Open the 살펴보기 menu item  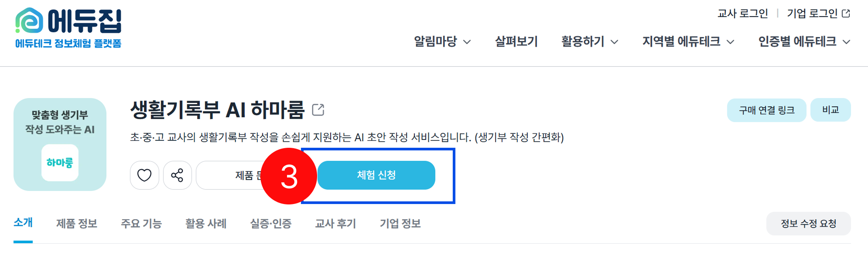(516, 41)
